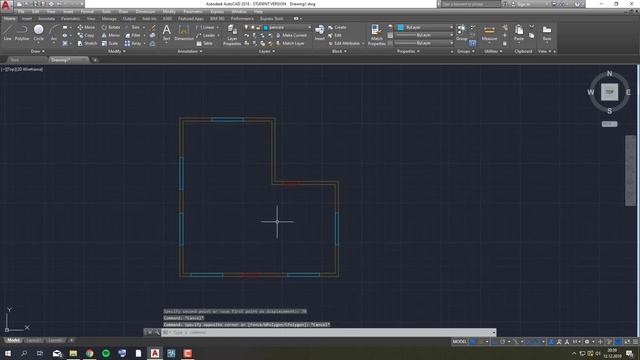This screenshot has width=640, height=360.
Task: Expand the Modify panel
Action: (117, 51)
